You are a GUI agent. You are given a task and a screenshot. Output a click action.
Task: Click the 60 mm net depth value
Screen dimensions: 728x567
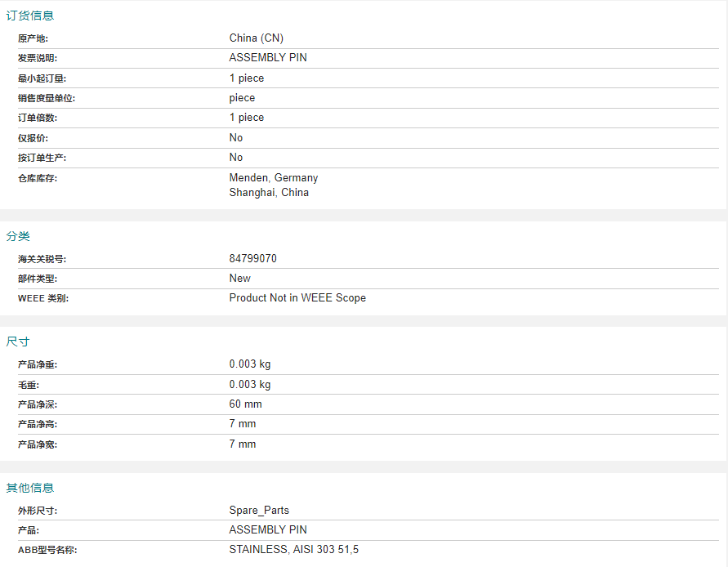tap(246, 404)
